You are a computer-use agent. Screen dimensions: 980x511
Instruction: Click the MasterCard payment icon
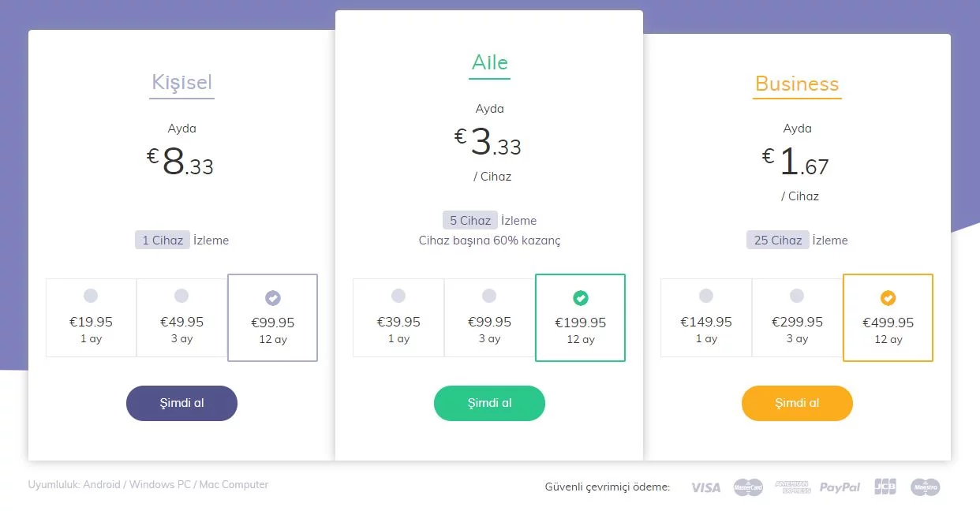tap(748, 487)
